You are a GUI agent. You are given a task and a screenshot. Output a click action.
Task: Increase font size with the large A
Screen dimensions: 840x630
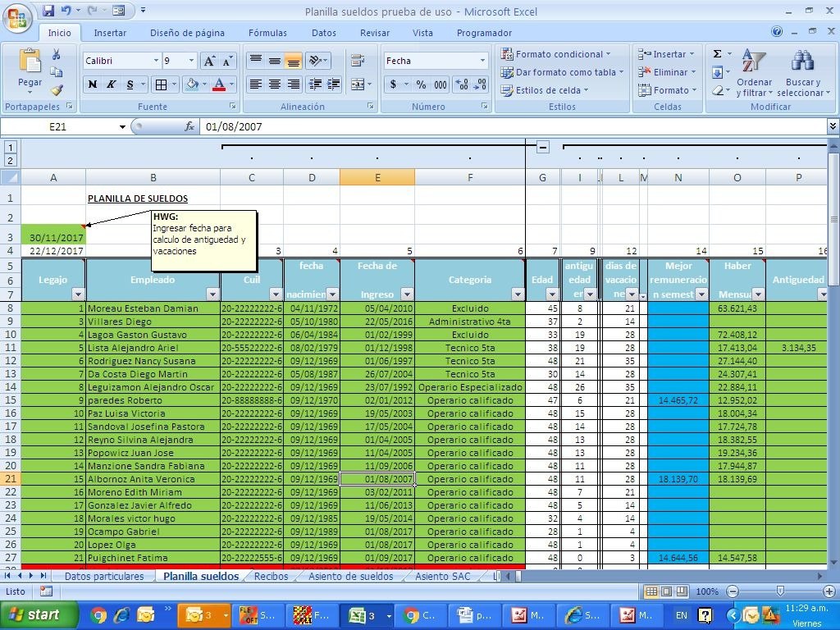pyautogui.click(x=209, y=61)
